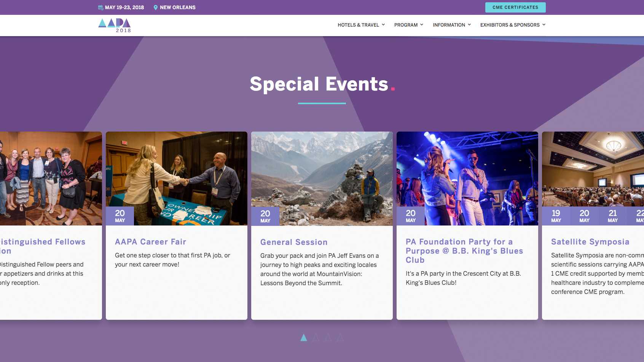Click the Special Events heading
Screen dimensions: 644x362
[322, 84]
